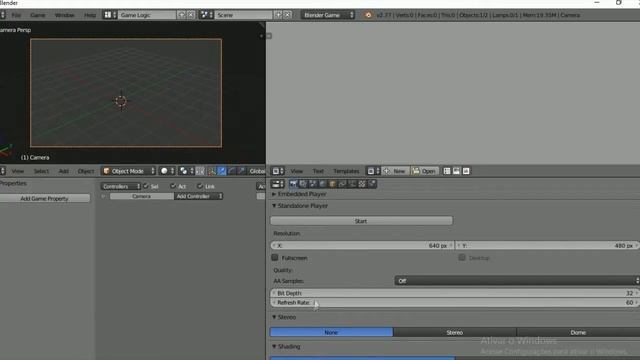Edit the Game Logic layout name field
This screenshot has height=360, width=640.
(x=147, y=15)
